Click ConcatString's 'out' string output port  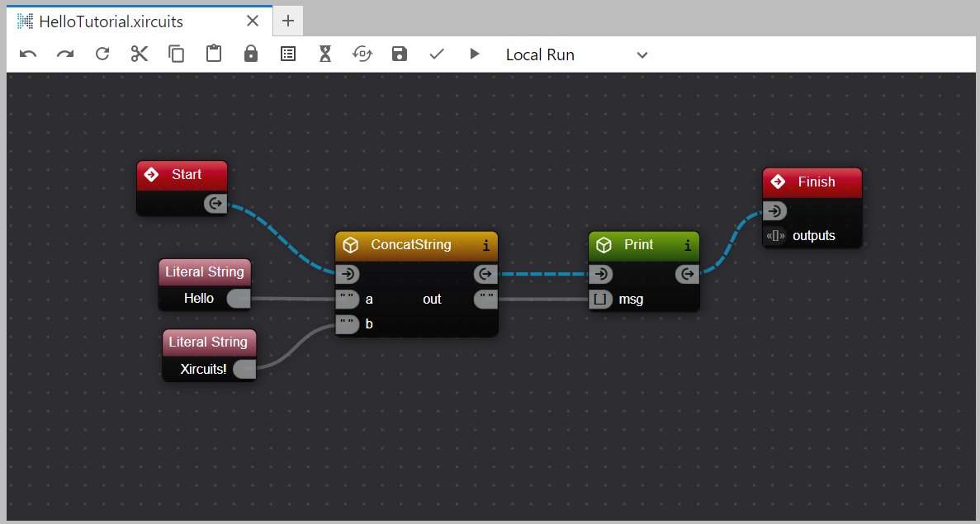coord(485,300)
